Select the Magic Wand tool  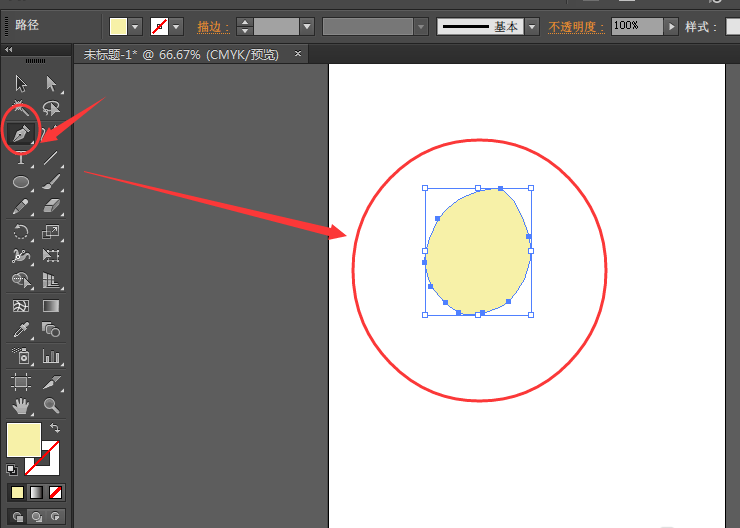tap(21, 108)
